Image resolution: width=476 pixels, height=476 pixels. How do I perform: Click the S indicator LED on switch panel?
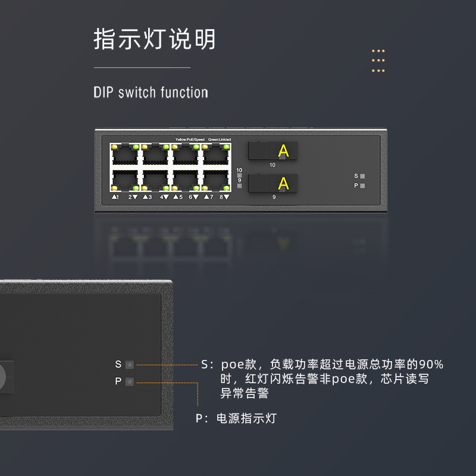point(362,176)
